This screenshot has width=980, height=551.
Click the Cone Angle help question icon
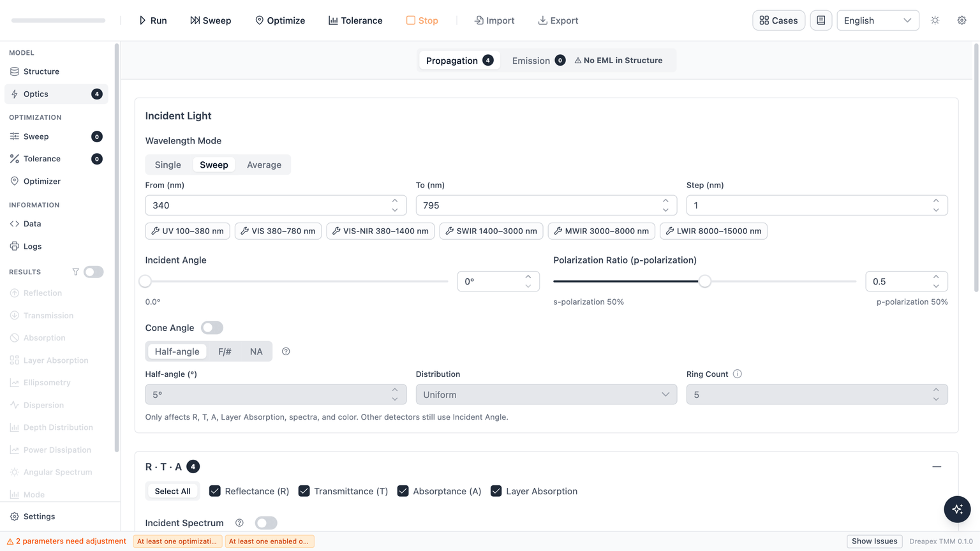coord(286,351)
